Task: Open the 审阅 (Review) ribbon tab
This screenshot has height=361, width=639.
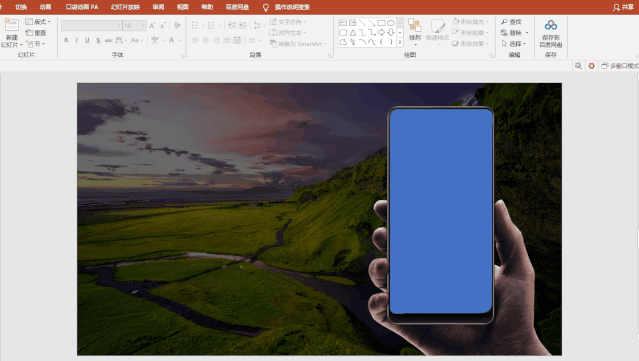Action: 158,7
